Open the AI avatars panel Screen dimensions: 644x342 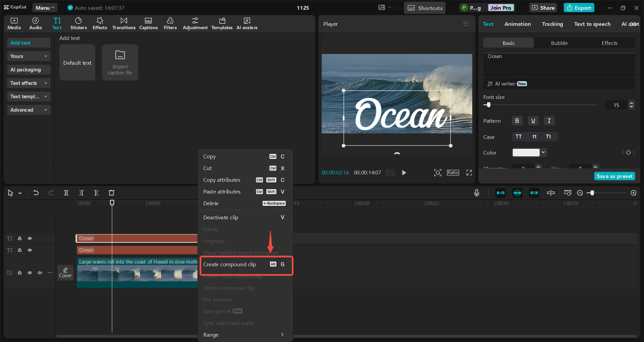click(x=247, y=23)
